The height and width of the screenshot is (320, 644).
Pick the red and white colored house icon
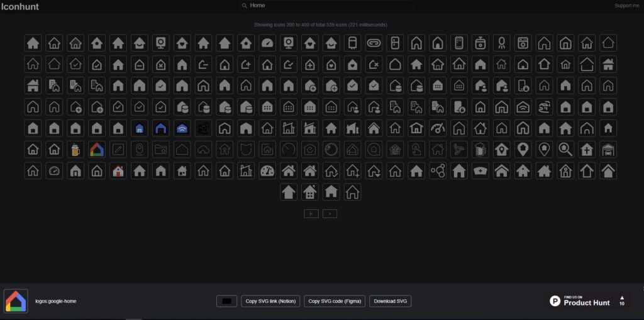[118, 170]
